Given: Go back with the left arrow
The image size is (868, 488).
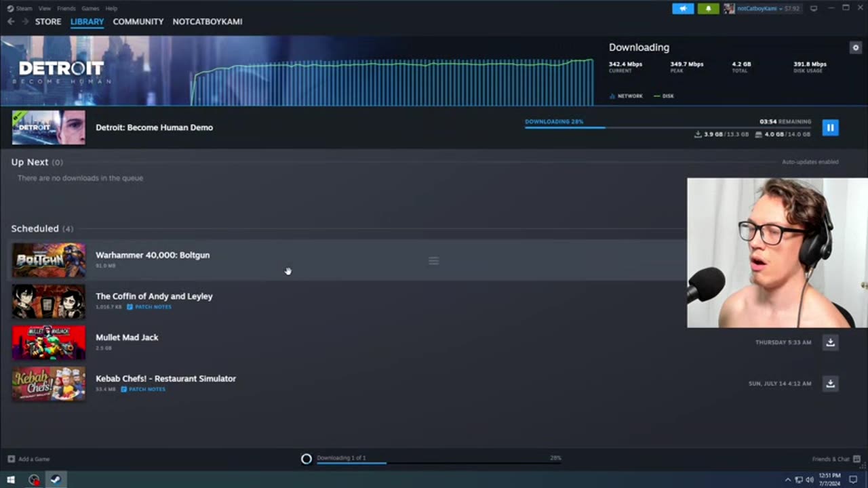Looking at the screenshot, I should coord(10,22).
